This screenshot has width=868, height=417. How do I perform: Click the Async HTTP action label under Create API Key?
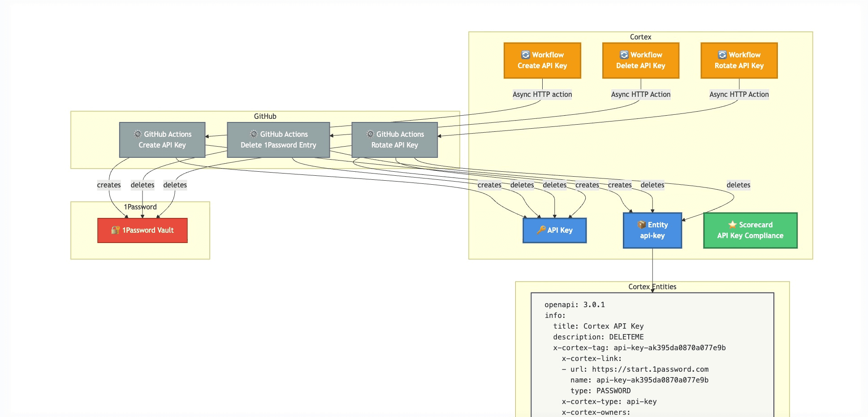(542, 94)
